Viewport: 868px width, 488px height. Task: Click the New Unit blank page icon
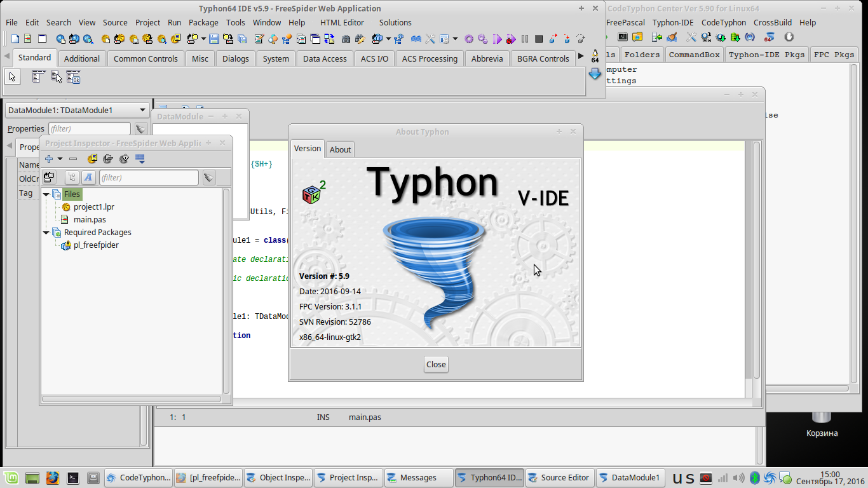(15, 39)
